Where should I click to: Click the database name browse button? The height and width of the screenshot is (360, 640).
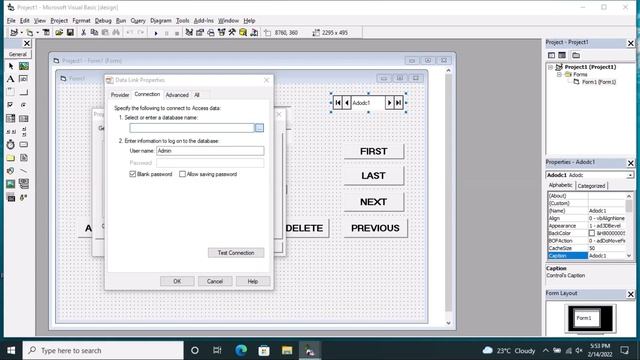click(259, 128)
